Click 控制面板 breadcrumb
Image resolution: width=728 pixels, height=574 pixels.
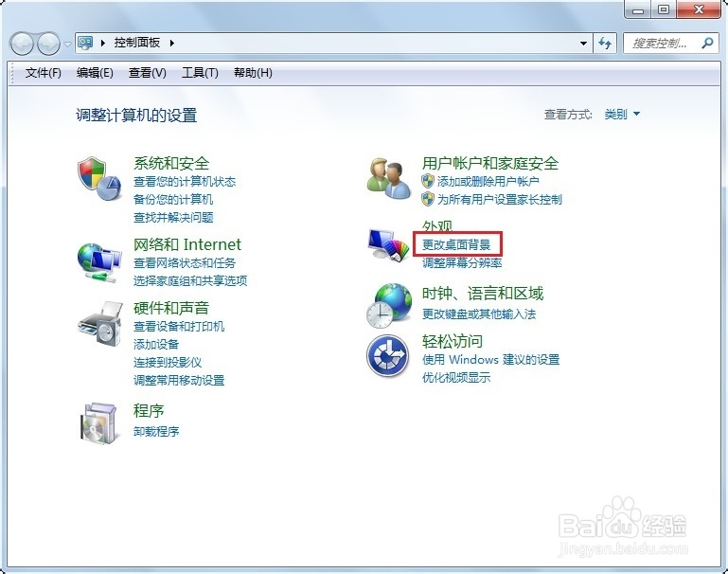pos(137,43)
